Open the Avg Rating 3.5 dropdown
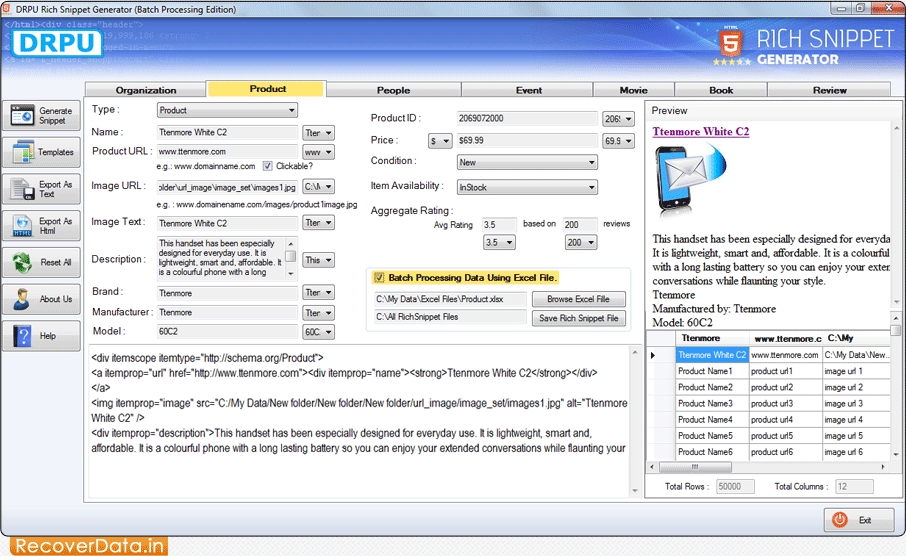 tap(499, 242)
